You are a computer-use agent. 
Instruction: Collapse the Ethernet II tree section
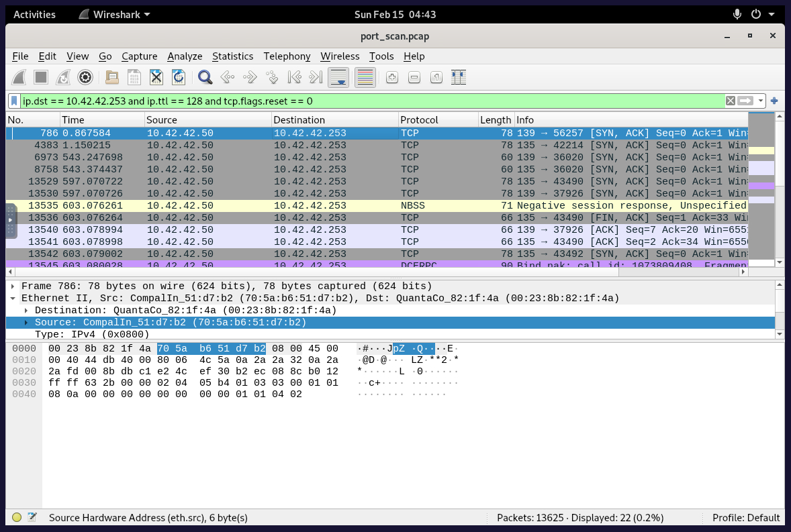[13, 298]
